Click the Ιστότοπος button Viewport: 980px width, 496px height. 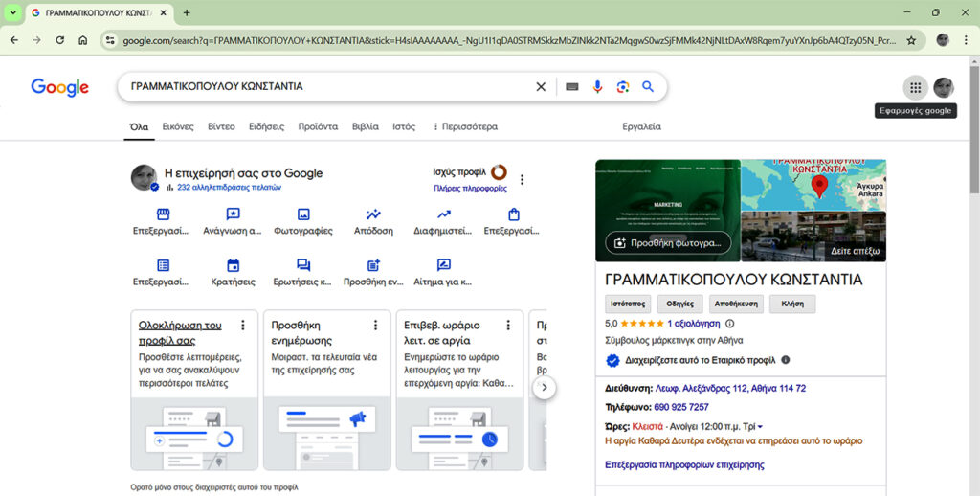628,304
